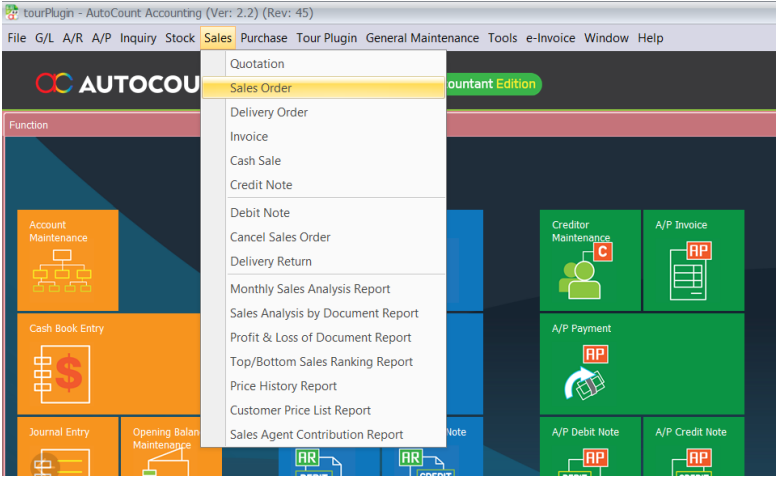777x477 pixels.
Task: Open the A/P Payment tile
Action: (642, 364)
